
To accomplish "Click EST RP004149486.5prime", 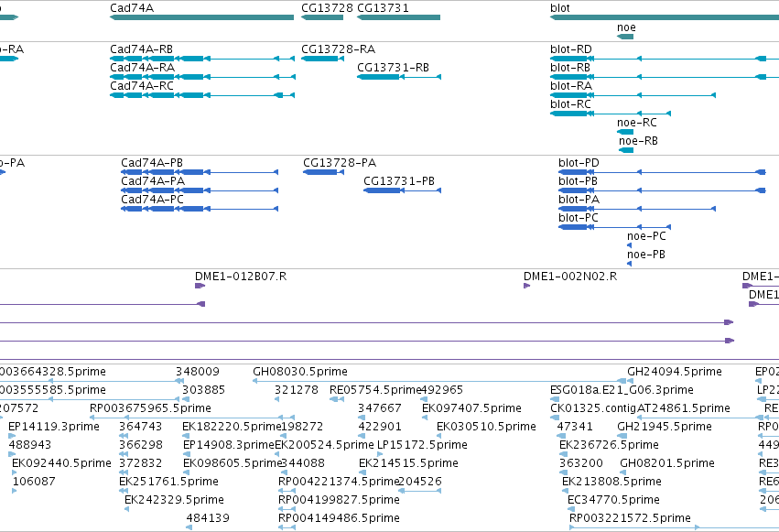I will 339,518.
